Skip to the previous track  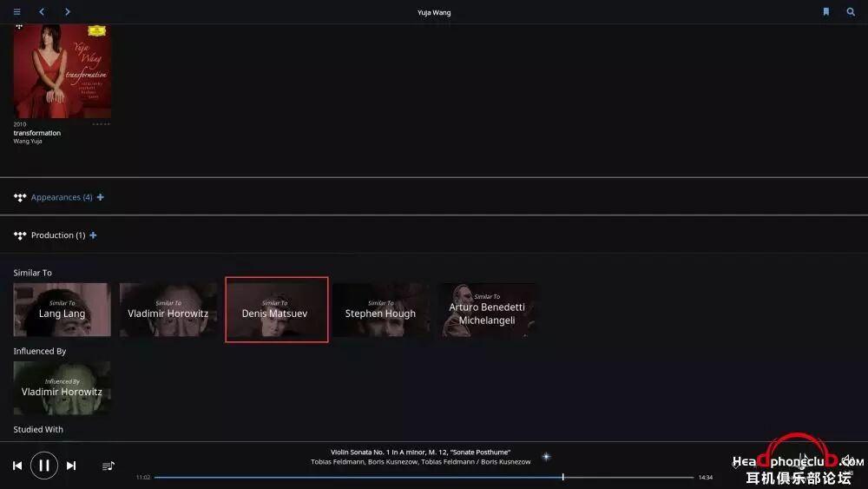tap(17, 466)
